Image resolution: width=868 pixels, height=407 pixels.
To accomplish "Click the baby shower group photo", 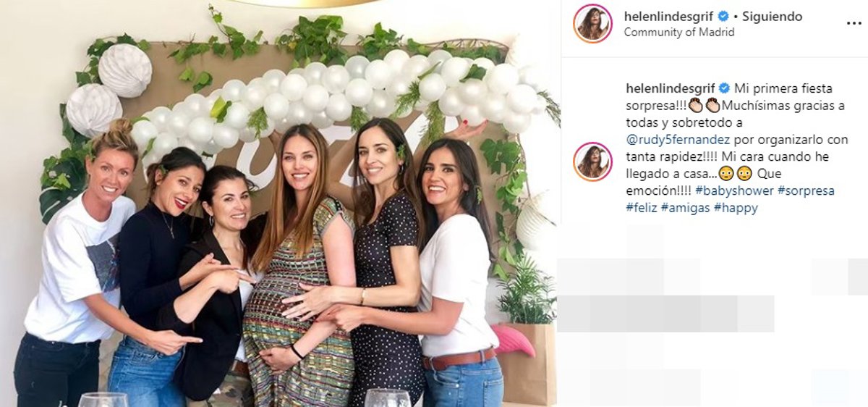I will click(278, 204).
